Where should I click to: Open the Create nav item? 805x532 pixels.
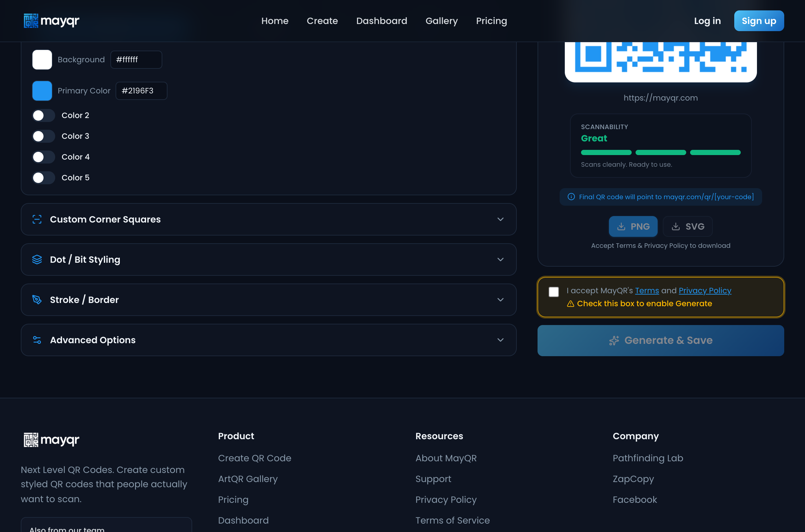point(322,21)
